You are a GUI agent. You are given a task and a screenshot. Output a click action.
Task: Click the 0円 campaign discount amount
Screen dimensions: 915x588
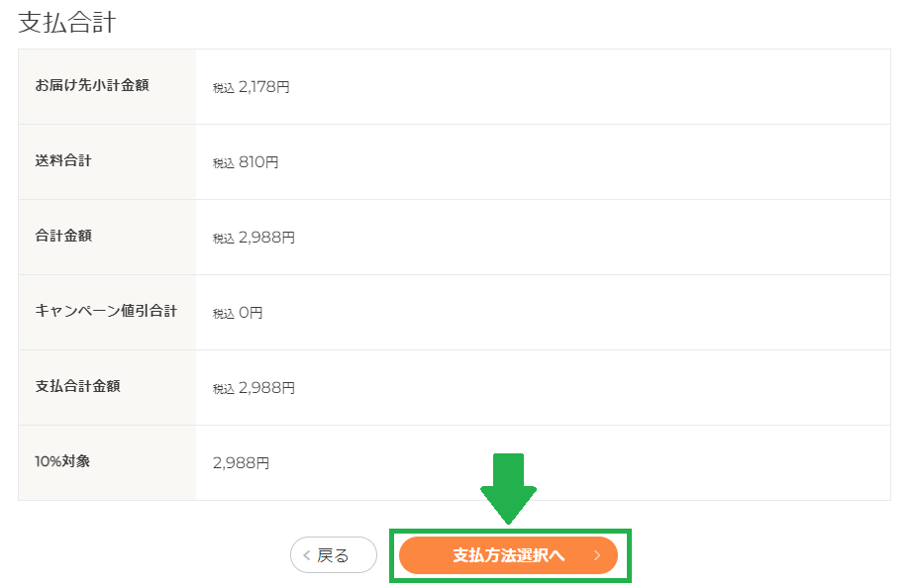[x=251, y=313]
